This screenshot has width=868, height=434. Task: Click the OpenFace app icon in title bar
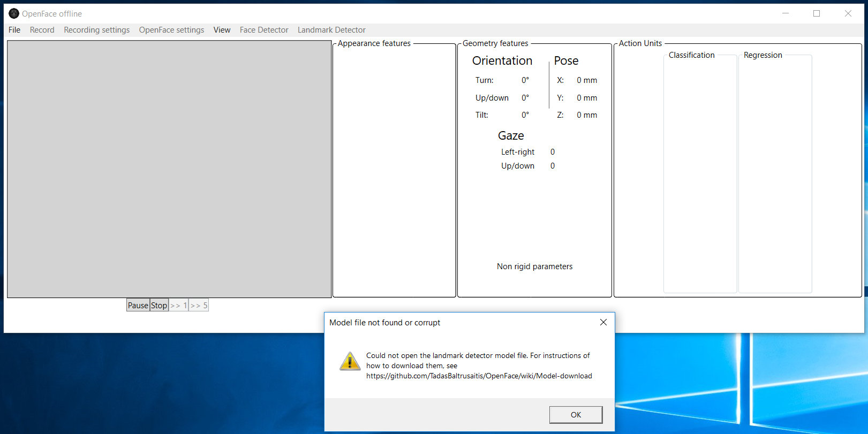pos(14,13)
